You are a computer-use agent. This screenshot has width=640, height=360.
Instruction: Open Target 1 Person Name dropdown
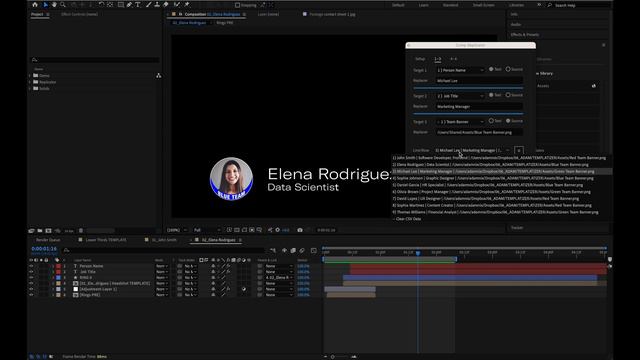[x=460, y=70]
